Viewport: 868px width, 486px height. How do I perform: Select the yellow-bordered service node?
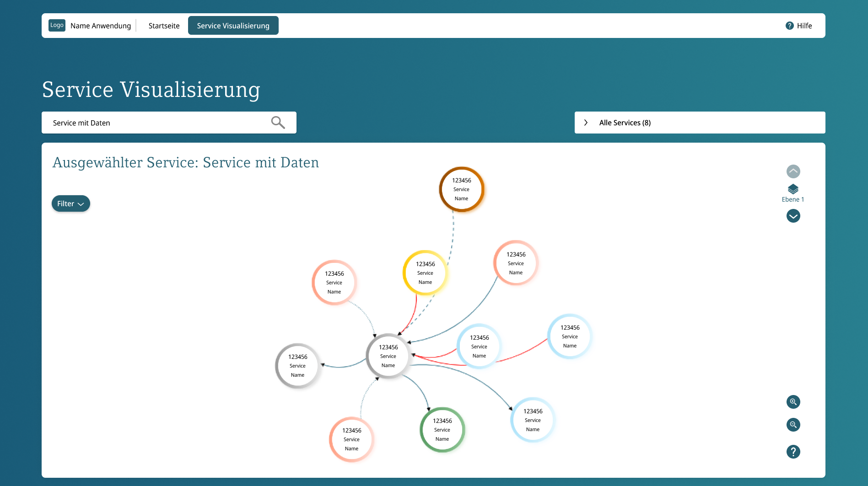coord(425,273)
